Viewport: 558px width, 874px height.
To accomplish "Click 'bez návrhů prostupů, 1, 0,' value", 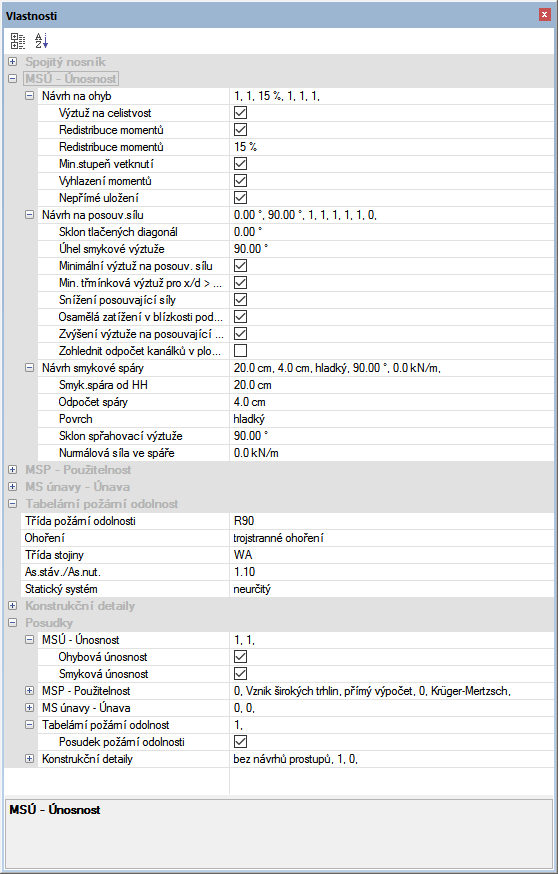I will 295,759.
